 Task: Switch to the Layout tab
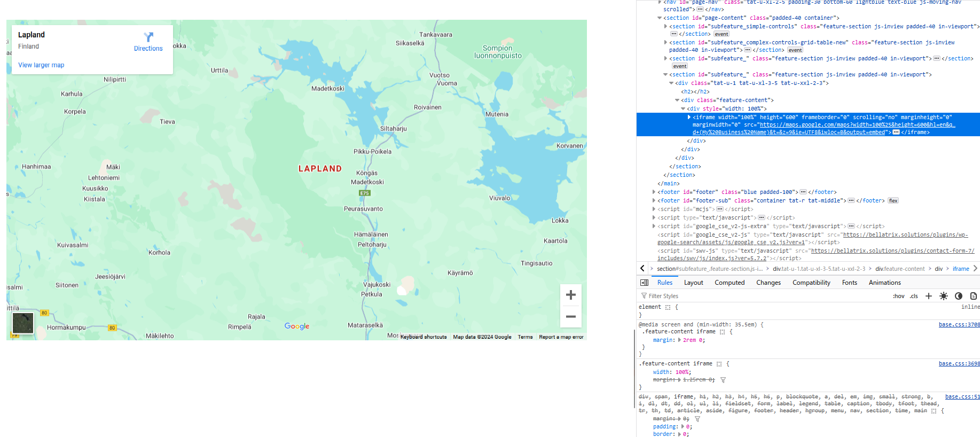click(694, 283)
